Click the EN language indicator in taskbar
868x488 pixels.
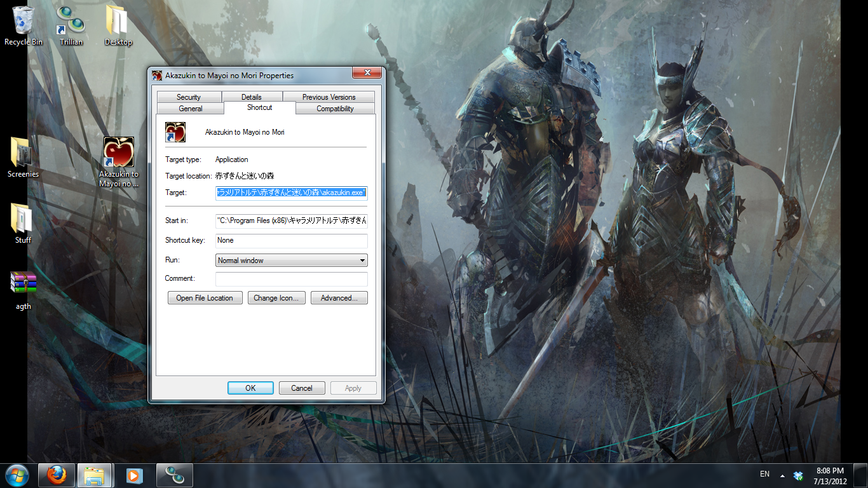(764, 474)
